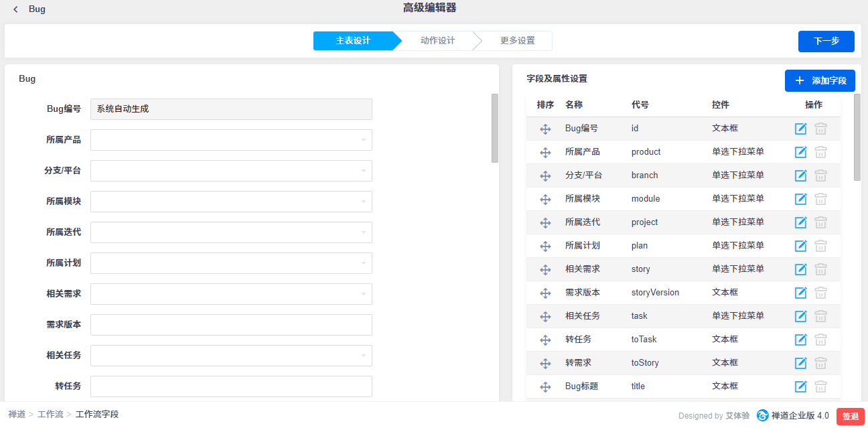
Task: Open the 工作流 breadcrumb link
Action: (x=50, y=415)
